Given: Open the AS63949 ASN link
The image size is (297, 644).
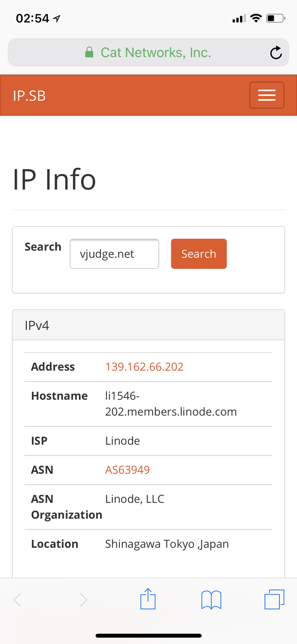Looking at the screenshot, I should click(127, 470).
